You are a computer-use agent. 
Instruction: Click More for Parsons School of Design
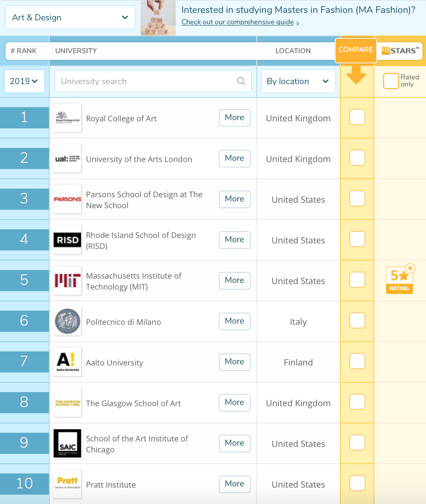pos(235,199)
